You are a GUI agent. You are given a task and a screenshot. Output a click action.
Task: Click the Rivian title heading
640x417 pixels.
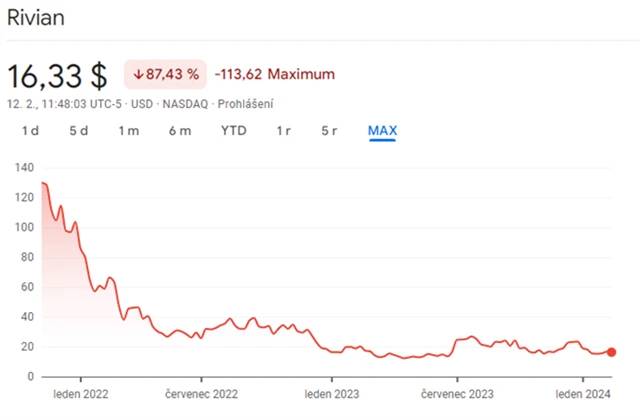(37, 18)
